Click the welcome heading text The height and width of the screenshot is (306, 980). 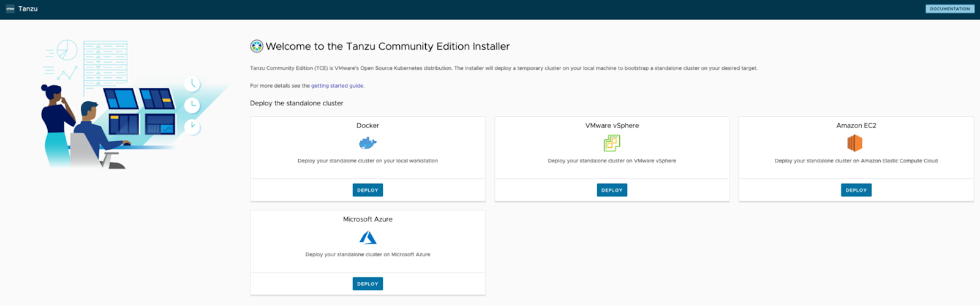click(388, 47)
